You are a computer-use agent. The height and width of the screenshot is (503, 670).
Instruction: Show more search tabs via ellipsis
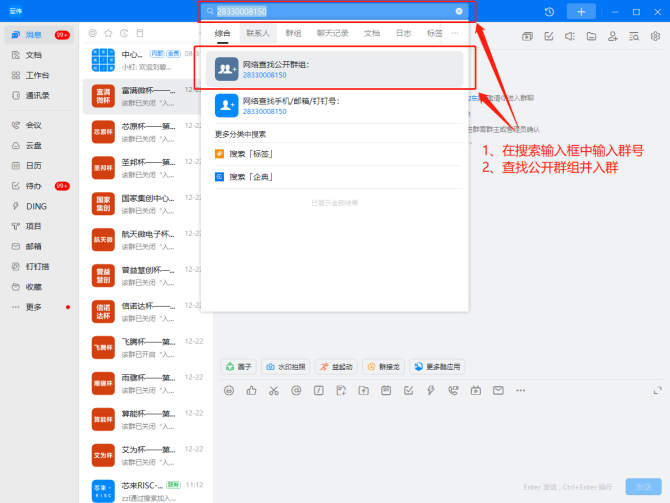(x=455, y=33)
